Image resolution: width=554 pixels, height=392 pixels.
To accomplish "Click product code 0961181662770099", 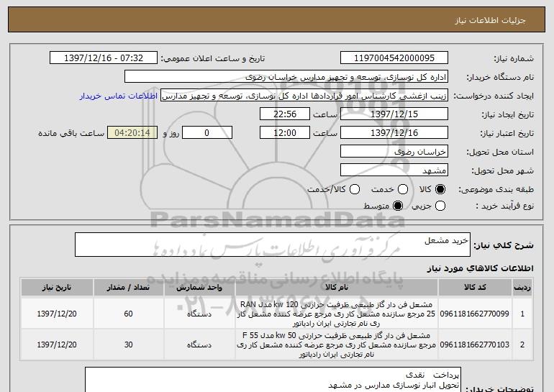I will 475,314.
